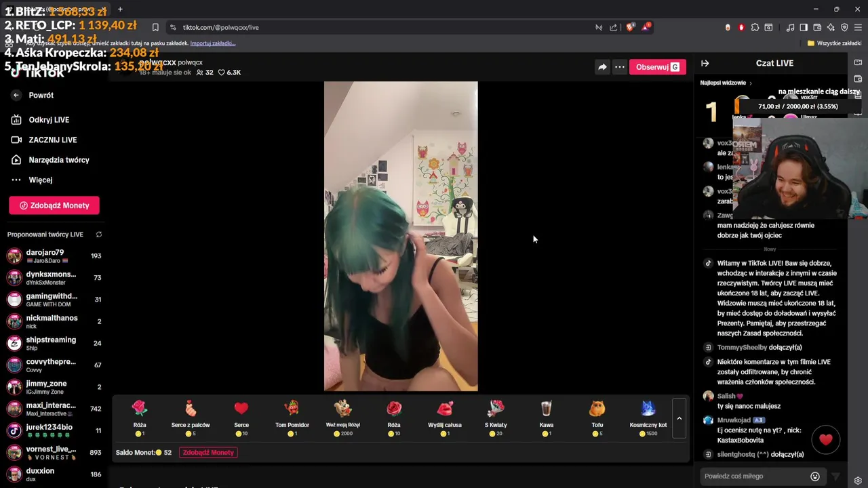Open covvythepre suggested live creator
The width and height of the screenshot is (868, 488).
click(53, 365)
